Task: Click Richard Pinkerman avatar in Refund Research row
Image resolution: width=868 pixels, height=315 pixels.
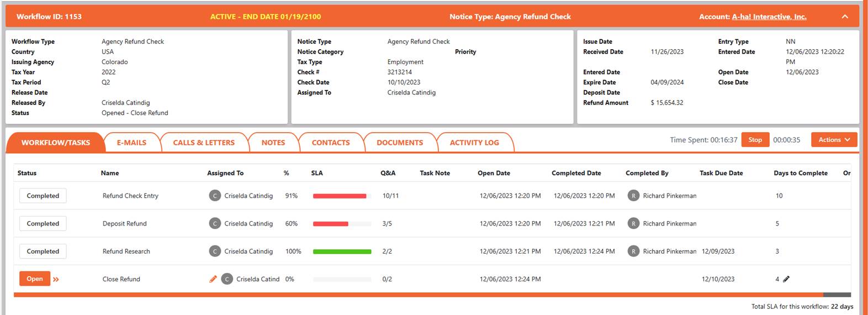Action: (x=633, y=251)
